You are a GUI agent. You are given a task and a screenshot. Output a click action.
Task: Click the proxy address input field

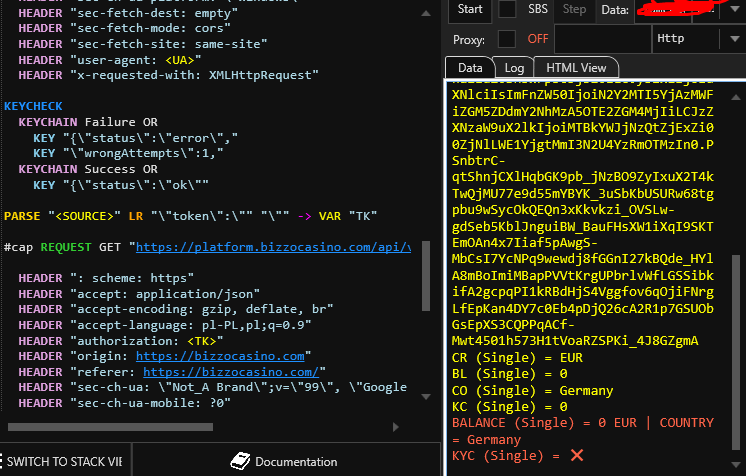click(603, 39)
